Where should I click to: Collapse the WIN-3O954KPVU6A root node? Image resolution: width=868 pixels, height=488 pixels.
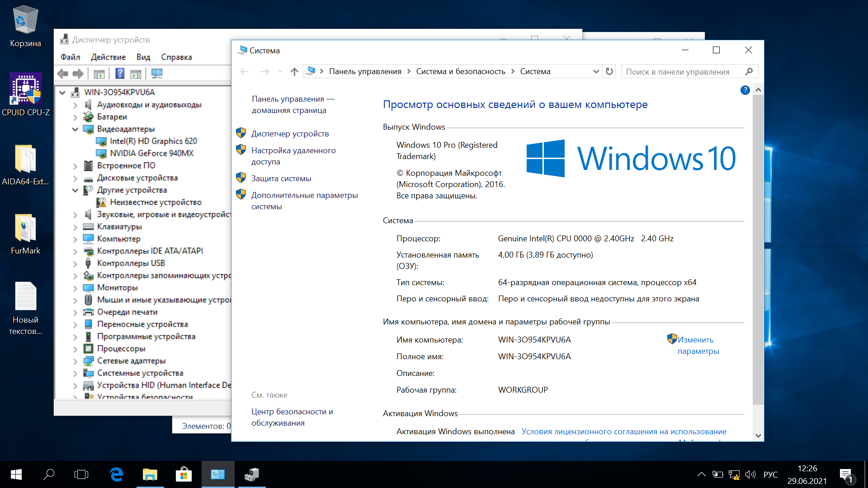pyautogui.click(x=62, y=93)
